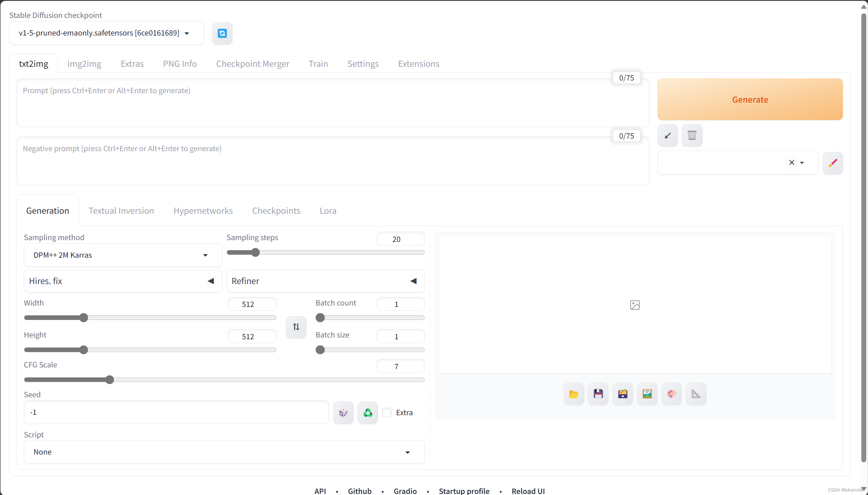Adjust the Batch count slider
Viewport: 868px width, 495px height.
tap(370, 318)
